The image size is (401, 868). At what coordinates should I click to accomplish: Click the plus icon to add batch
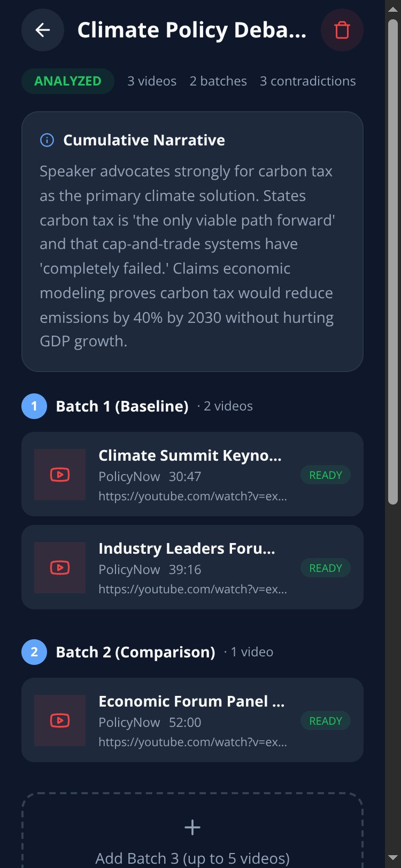click(x=192, y=827)
